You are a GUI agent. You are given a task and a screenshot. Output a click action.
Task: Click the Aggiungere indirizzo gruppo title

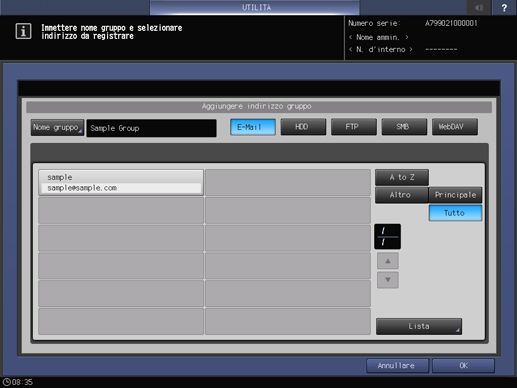click(257, 106)
